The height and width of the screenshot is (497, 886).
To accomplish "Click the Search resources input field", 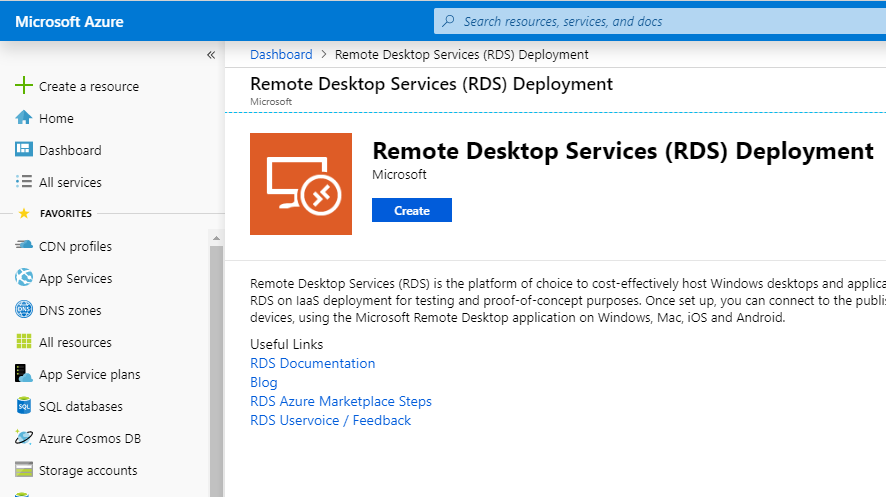I will coord(659,21).
